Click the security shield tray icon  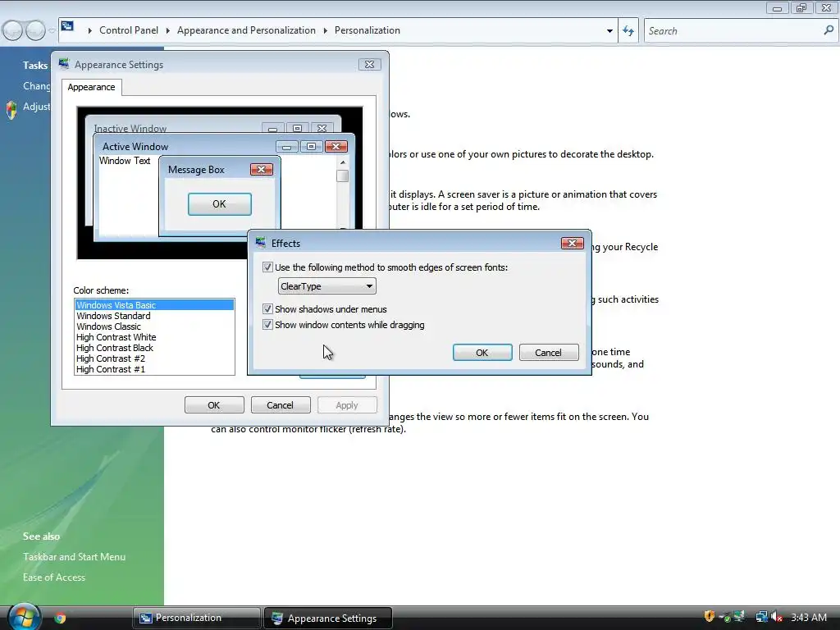pyautogui.click(x=710, y=617)
